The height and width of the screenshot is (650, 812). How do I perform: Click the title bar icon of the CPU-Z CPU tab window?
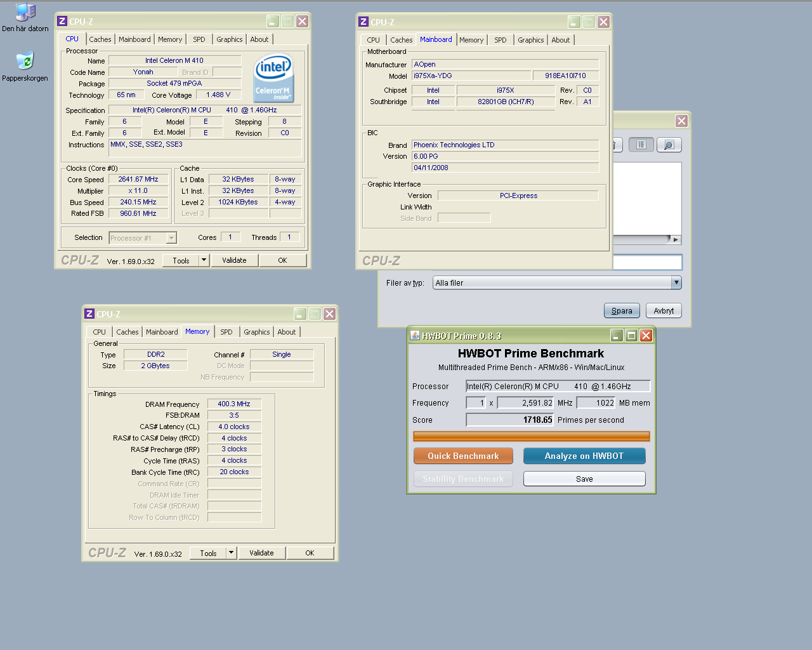tap(62, 21)
